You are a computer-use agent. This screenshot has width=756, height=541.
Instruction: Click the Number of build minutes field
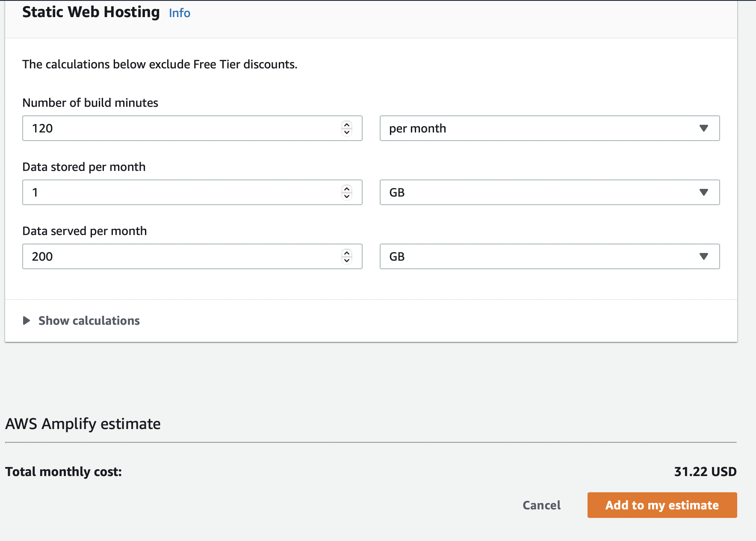(180, 128)
